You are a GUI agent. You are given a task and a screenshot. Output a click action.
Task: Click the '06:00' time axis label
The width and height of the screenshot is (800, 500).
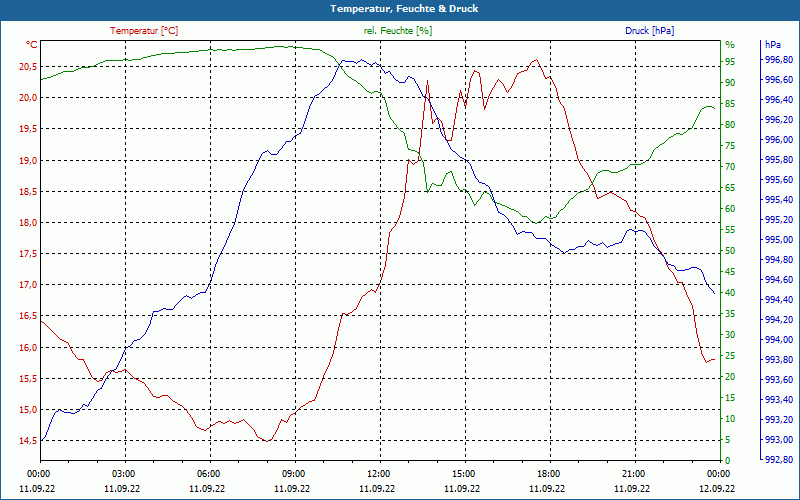point(208,473)
